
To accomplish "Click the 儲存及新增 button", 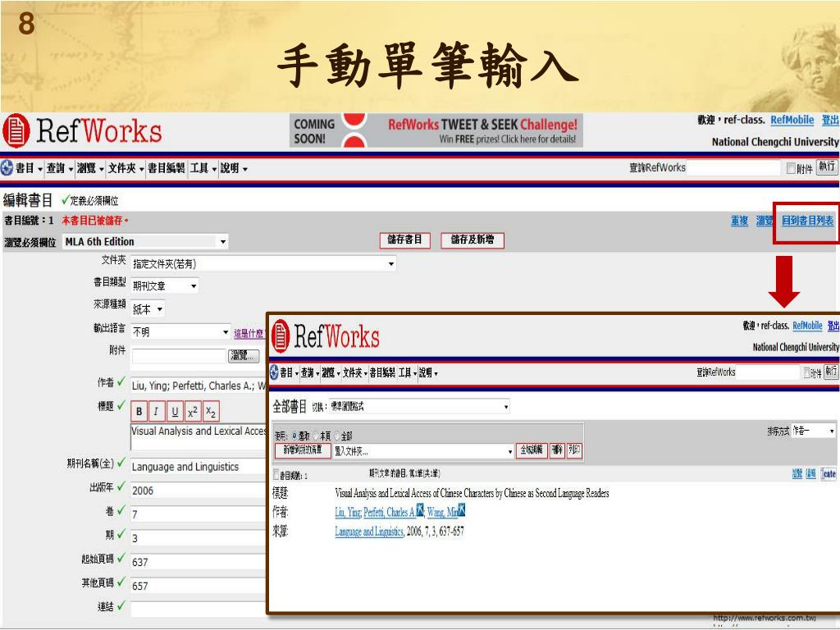I will tap(472, 240).
